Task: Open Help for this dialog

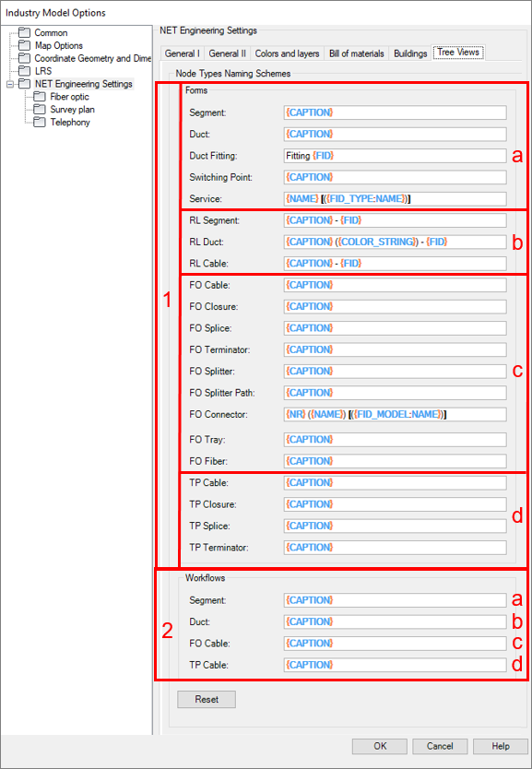Action: point(501,747)
